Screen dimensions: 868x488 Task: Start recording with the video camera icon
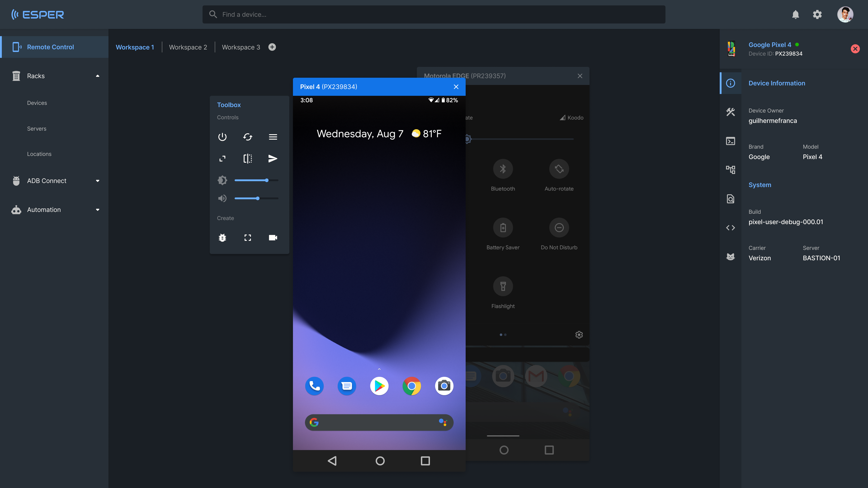pyautogui.click(x=273, y=238)
